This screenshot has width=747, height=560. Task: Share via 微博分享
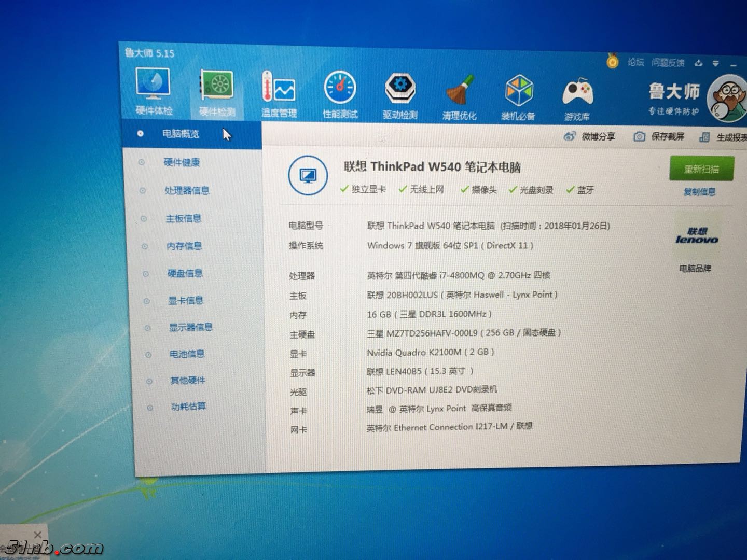point(590,136)
